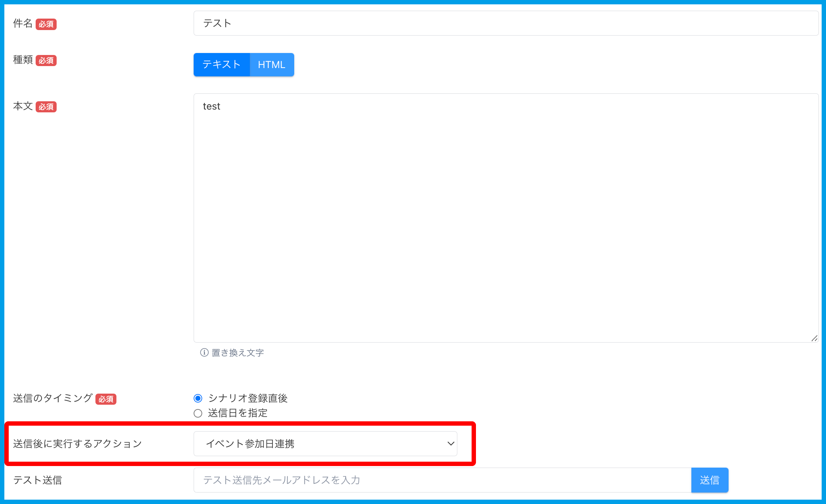The height and width of the screenshot is (504, 826).
Task: Click the info icon beside 置き換え文字
Action: coord(204,352)
